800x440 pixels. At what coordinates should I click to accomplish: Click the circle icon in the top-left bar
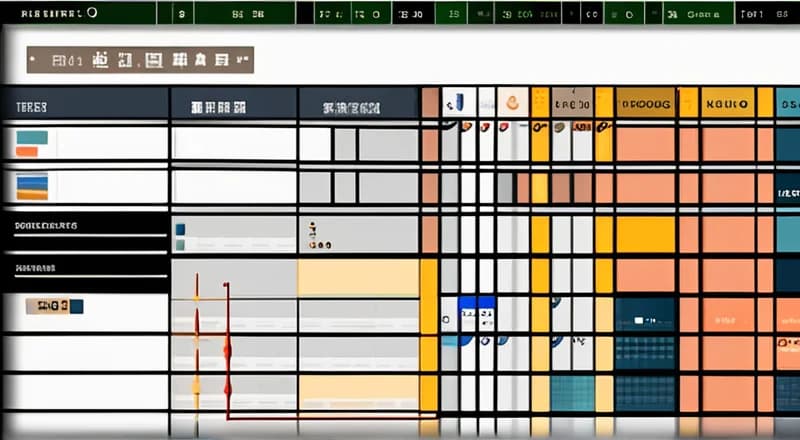(x=92, y=13)
